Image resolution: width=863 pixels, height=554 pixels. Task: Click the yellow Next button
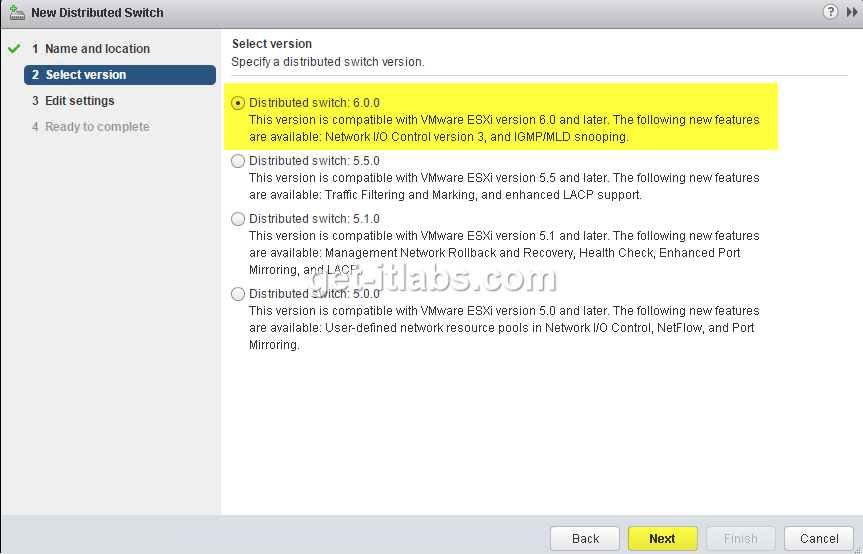pos(662,538)
